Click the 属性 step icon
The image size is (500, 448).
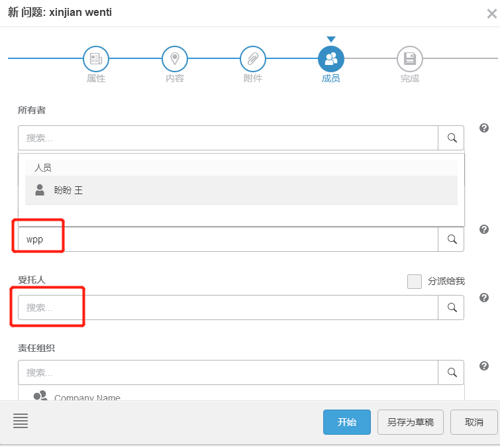click(x=96, y=59)
